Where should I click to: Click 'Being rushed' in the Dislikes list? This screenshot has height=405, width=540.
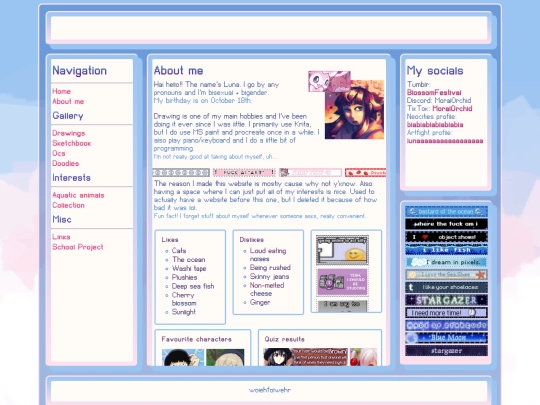pyautogui.click(x=270, y=267)
